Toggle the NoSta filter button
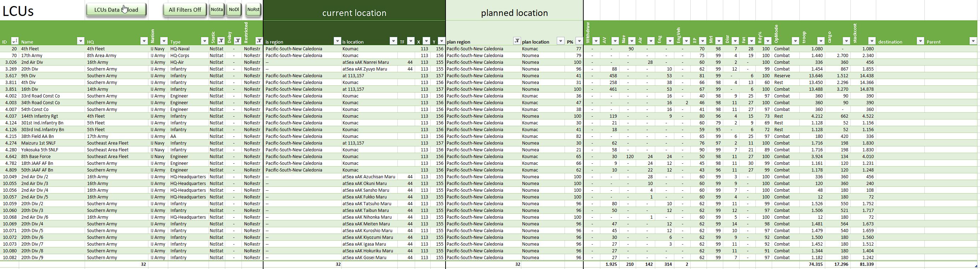This screenshot has height=269, width=980. [x=217, y=10]
